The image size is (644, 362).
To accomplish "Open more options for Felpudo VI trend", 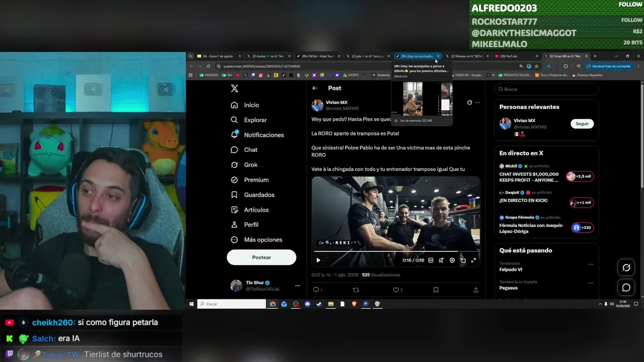I will click(x=591, y=264).
